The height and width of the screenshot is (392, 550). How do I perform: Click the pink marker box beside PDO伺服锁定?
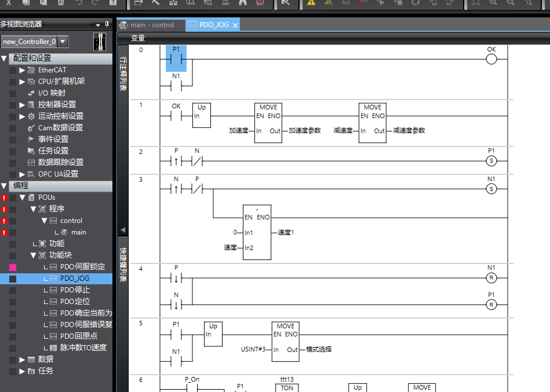(13, 267)
